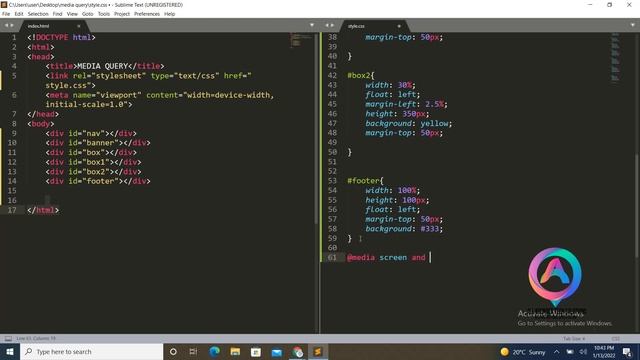This screenshot has height=360, width=640.
Task: Click the div id="banner" line
Action: click(x=98, y=143)
